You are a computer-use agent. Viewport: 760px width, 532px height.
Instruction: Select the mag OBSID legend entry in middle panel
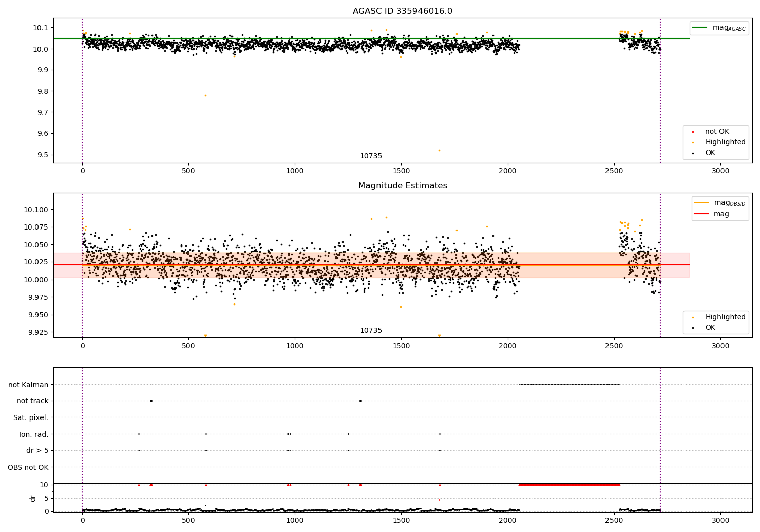pos(720,203)
